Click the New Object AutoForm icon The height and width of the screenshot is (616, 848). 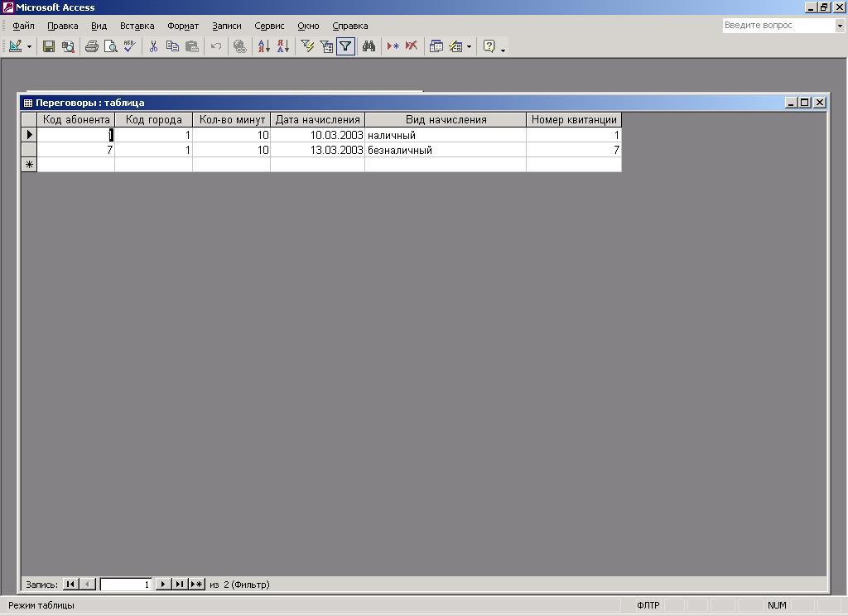coord(456,46)
